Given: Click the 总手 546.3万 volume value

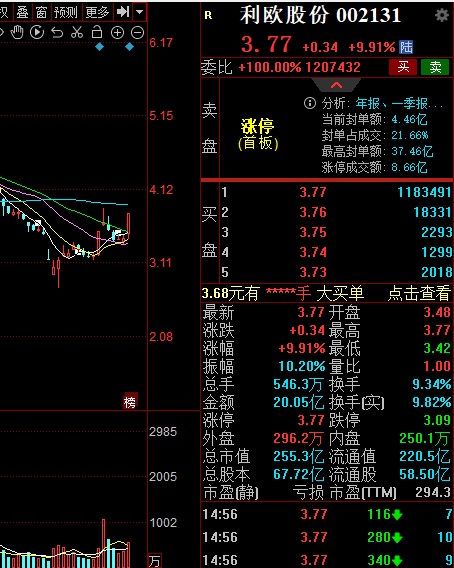Looking at the screenshot, I should (298, 385).
